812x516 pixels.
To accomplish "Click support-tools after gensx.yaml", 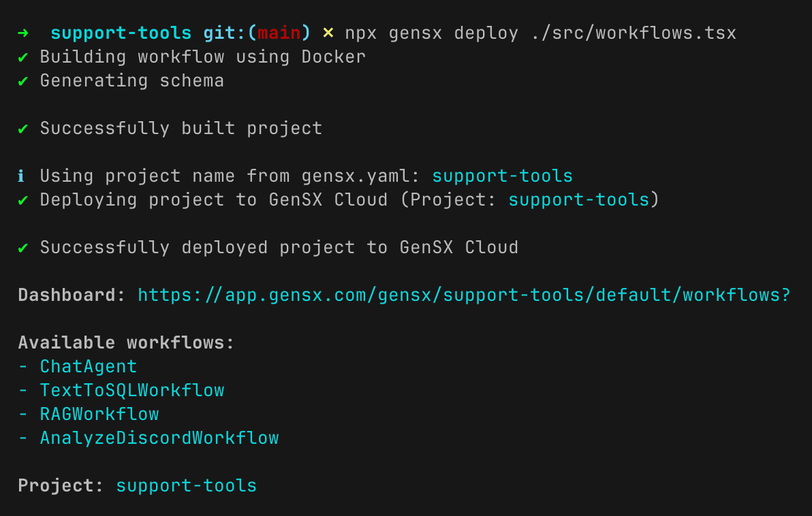I will pos(502,176).
